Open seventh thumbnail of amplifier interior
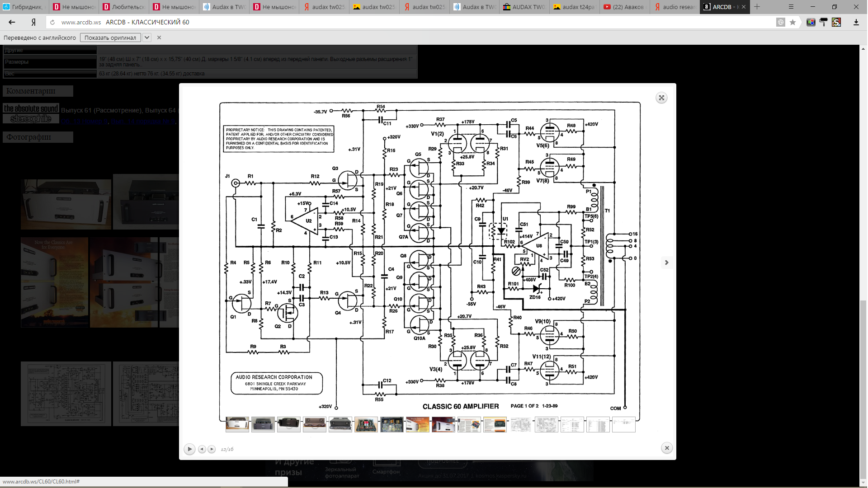The height and width of the screenshot is (488, 868). point(392,425)
